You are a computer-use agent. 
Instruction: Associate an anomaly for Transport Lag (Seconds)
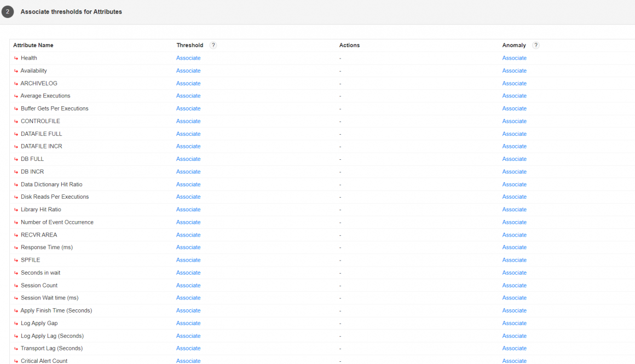click(x=514, y=348)
